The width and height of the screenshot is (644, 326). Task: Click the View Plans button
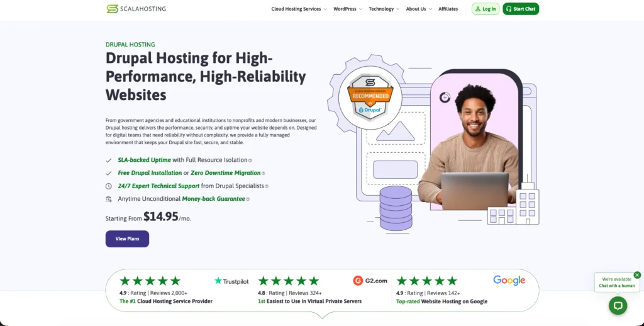pyautogui.click(x=127, y=239)
